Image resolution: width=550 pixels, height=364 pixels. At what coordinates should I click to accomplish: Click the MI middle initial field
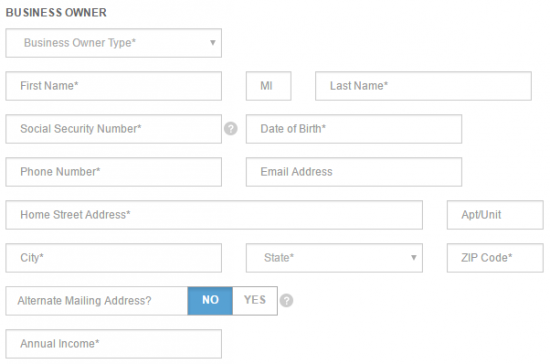pos(269,86)
